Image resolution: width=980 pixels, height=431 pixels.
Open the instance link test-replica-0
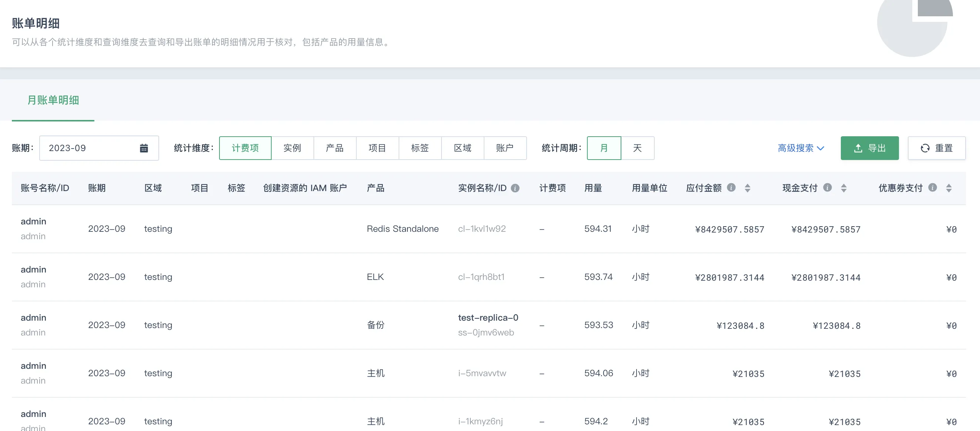[x=488, y=317]
